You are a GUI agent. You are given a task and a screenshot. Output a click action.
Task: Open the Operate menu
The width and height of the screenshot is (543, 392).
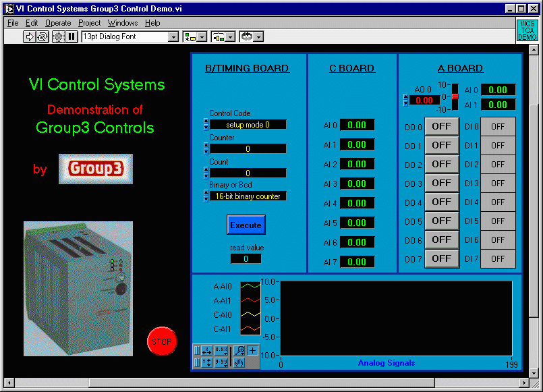tap(58, 23)
